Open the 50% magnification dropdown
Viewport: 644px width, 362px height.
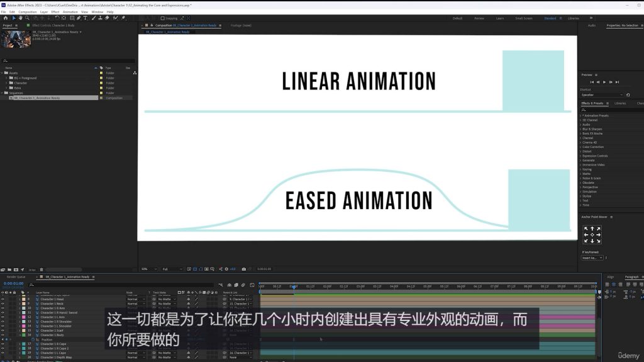[148, 269]
